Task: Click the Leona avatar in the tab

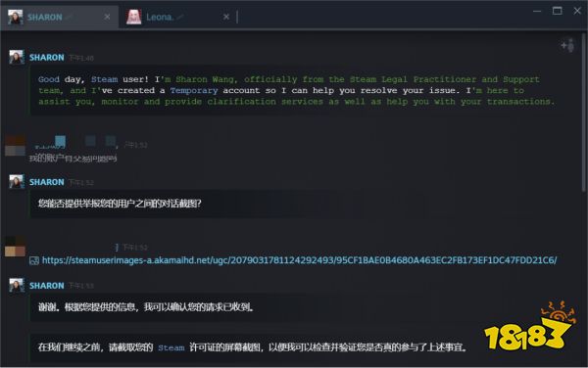Action: [134, 18]
